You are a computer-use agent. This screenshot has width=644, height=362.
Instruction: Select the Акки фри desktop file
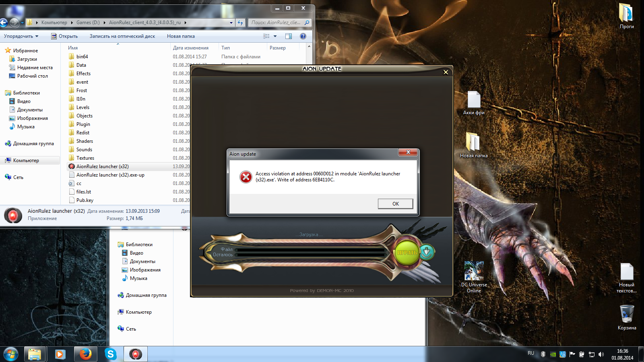[x=474, y=103]
